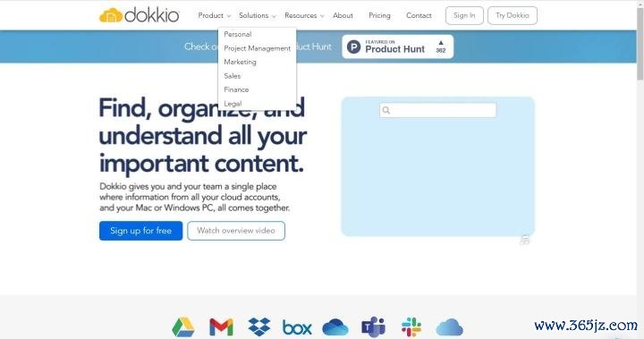Viewport: 644px width, 339px height.
Task: Click the iCloud icon
Action: click(449, 327)
